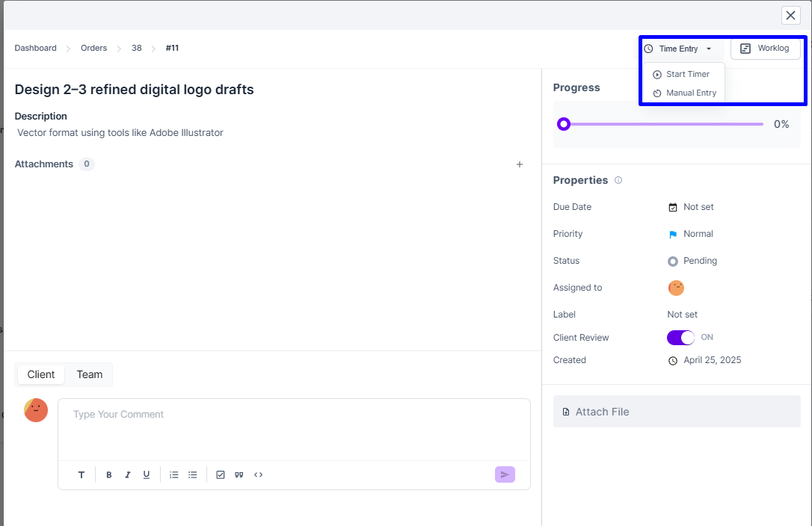
Task: Insert a blockquote in comment
Action: (x=239, y=475)
